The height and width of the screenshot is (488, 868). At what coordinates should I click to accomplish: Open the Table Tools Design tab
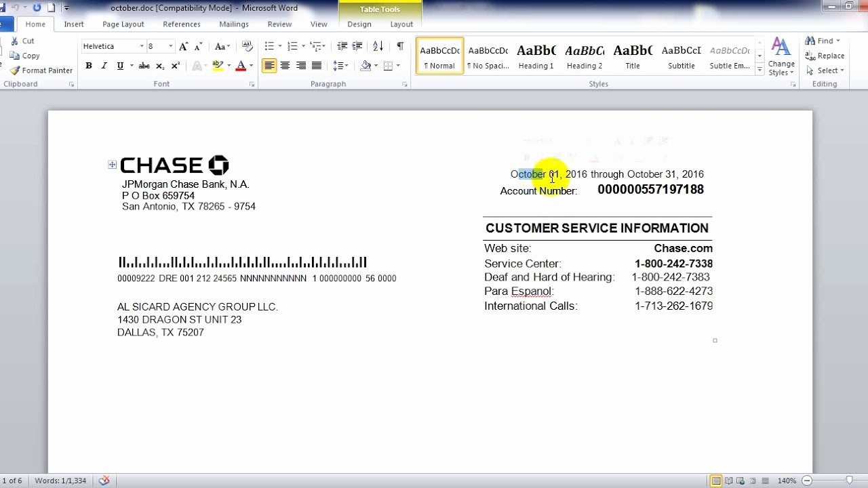click(359, 24)
